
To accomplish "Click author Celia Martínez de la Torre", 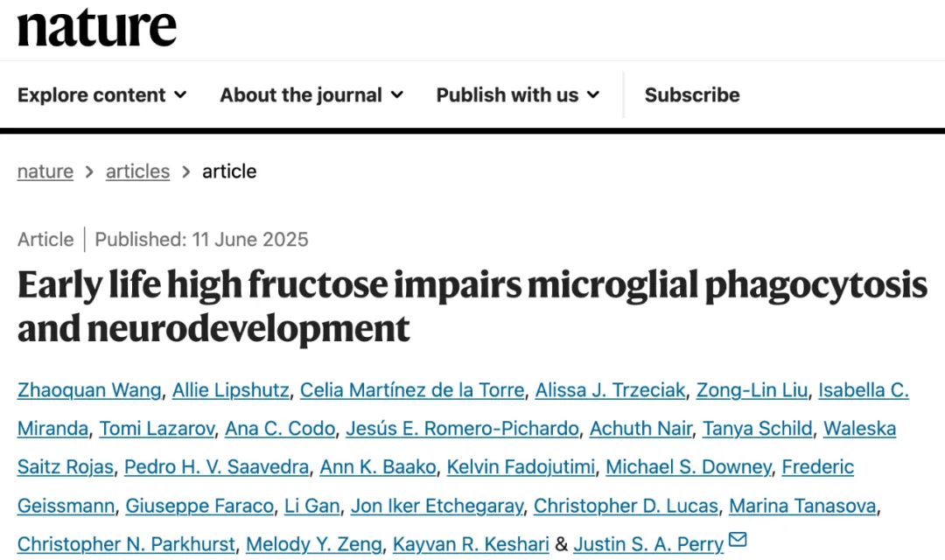I will tap(412, 390).
